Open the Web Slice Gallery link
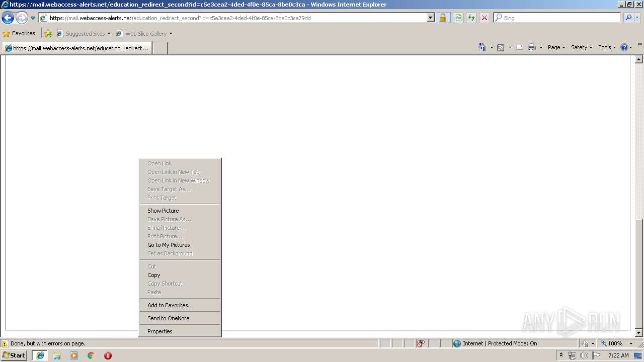Viewport: 644px width, 362px height. (x=141, y=34)
